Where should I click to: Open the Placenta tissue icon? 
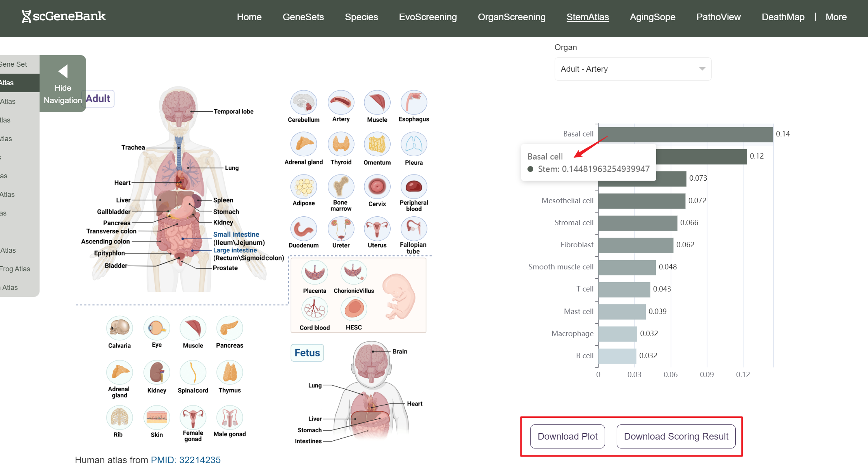pos(315,272)
